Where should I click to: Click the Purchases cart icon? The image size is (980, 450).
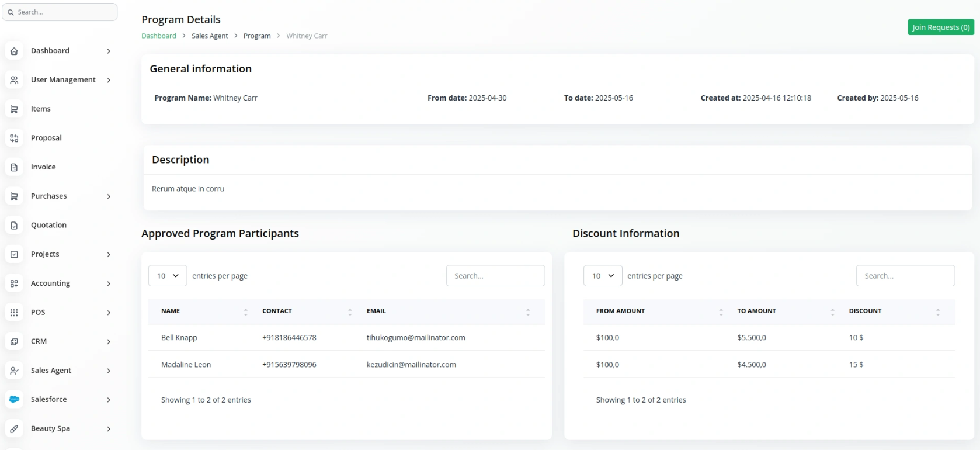click(14, 196)
